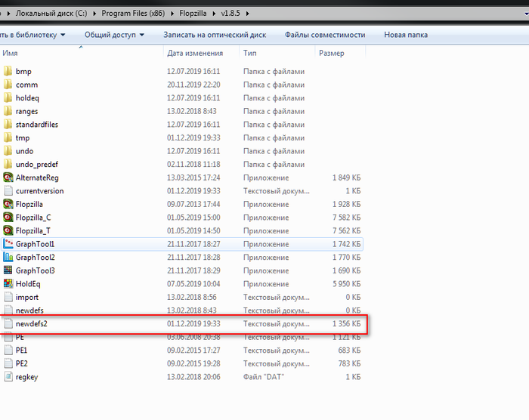Click the Flopzilla application icon
529x420 pixels.
(x=8, y=204)
